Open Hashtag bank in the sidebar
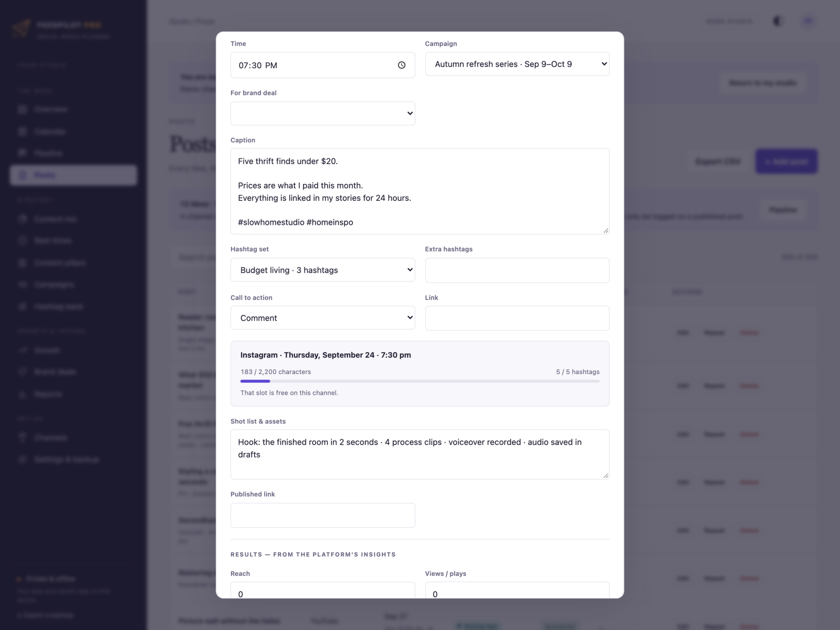The width and height of the screenshot is (840, 630). click(x=73, y=306)
